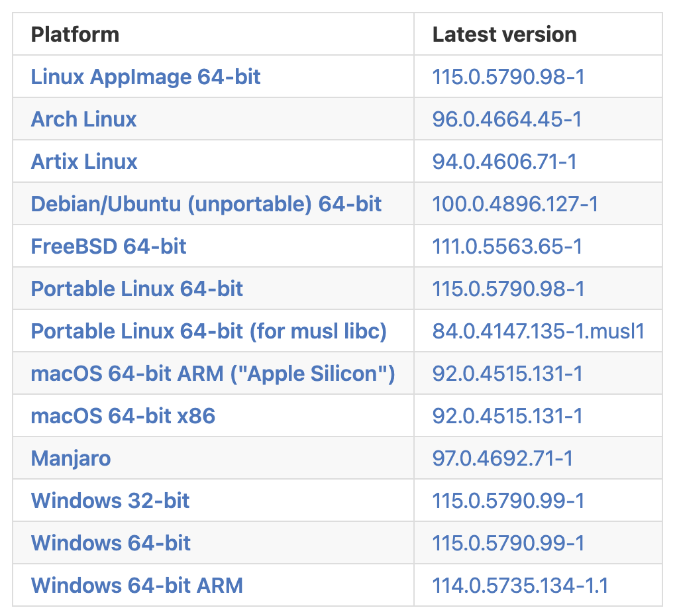Open the Arch Linux platform link

click(x=83, y=119)
